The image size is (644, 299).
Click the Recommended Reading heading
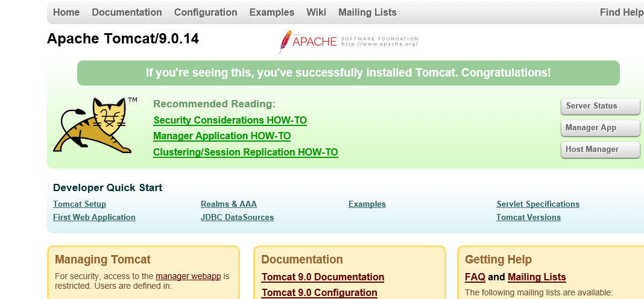point(214,104)
